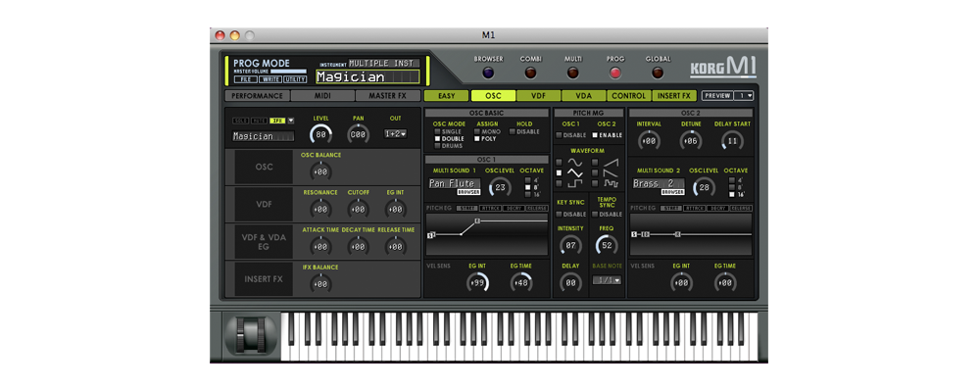980x392 pixels.
Task: Adjust the PAN knob showing C00
Action: 358,134
